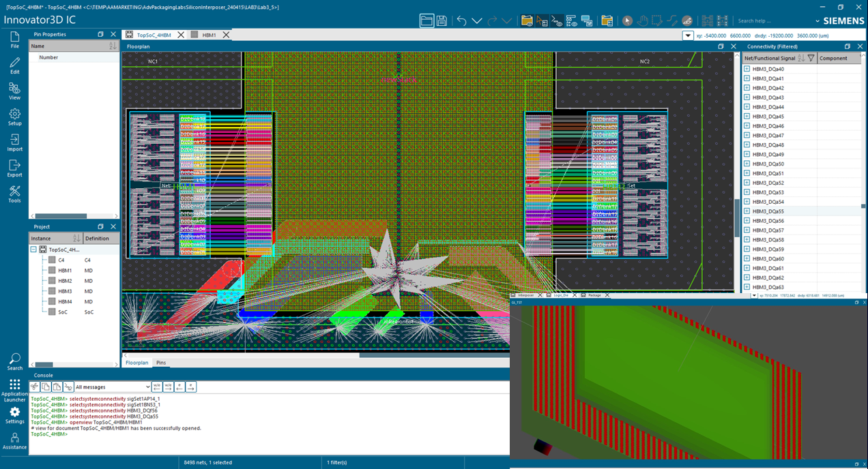This screenshot has width=868, height=469.
Task: Open the Export panel in the sidebar
Action: (x=14, y=168)
